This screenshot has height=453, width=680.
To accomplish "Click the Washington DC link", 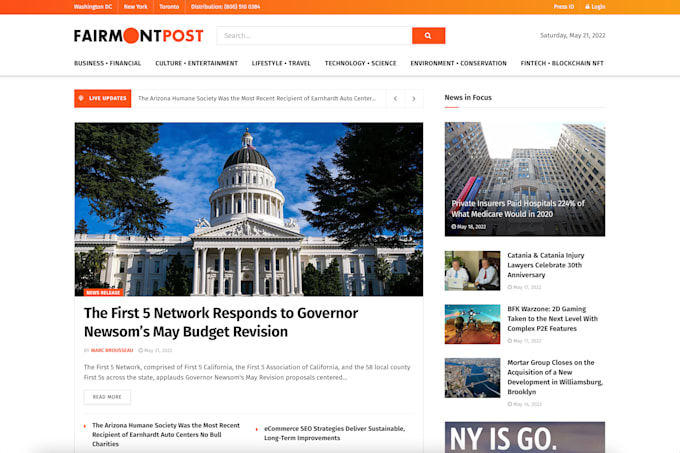I will coord(93,7).
